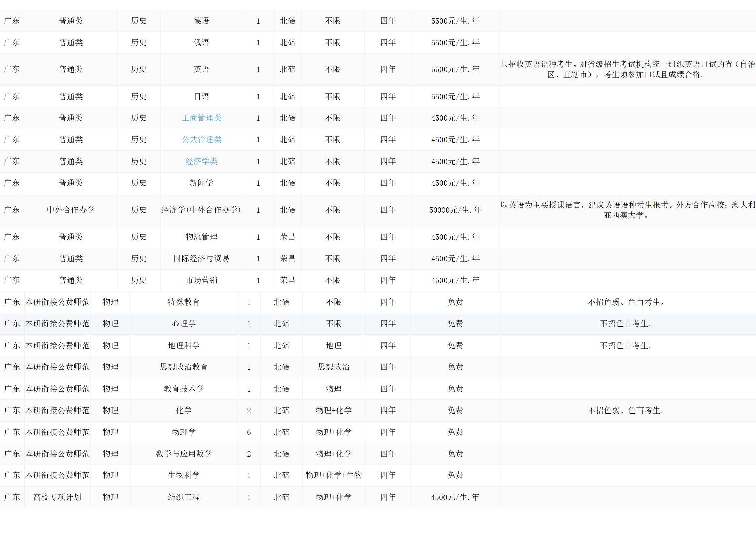Click the 特殊教育 major cell
The width and height of the screenshot is (756, 534).
click(184, 302)
